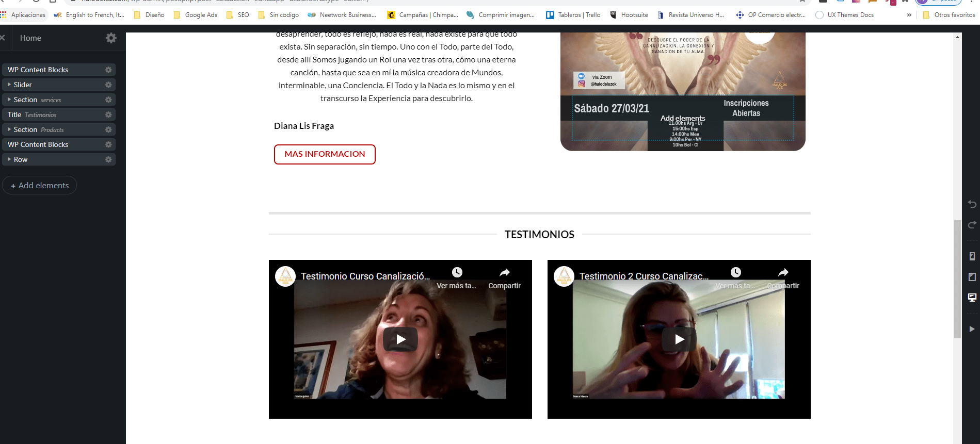
Task: Open the Home settings gear in sidebar
Action: point(111,38)
